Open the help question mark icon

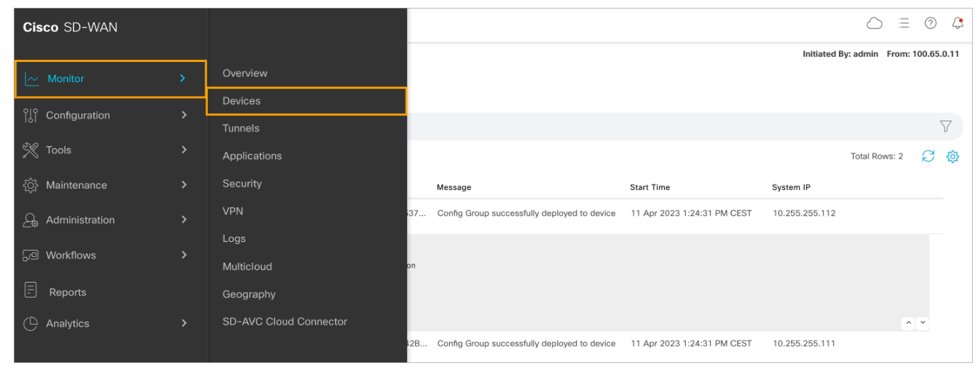tap(930, 23)
